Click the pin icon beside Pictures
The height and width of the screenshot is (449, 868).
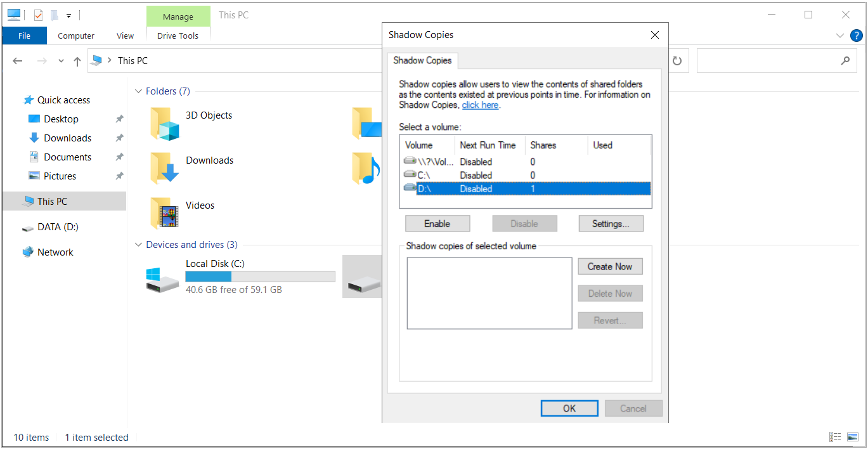click(x=119, y=176)
